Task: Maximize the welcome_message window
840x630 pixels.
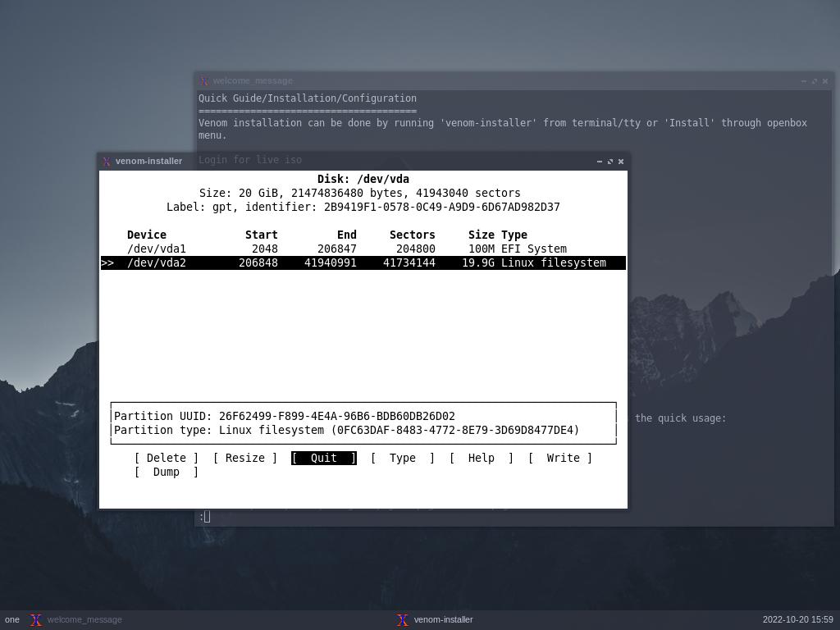Action: [x=815, y=81]
